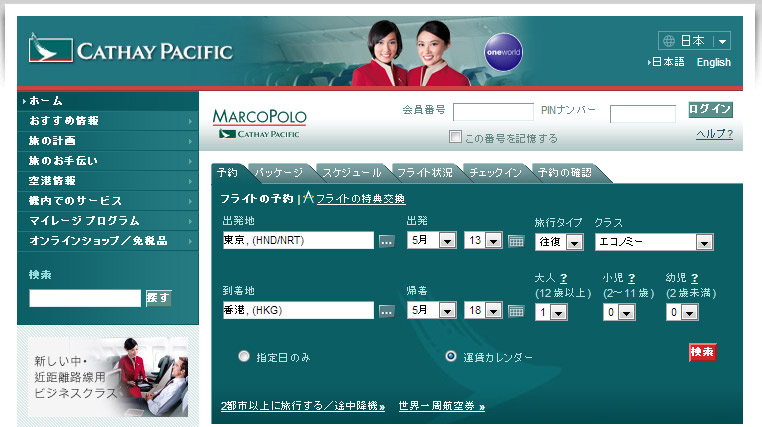Image resolution: width=762 pixels, height=427 pixels.
Task: Click the 小児 help question mark
Action: (631, 278)
